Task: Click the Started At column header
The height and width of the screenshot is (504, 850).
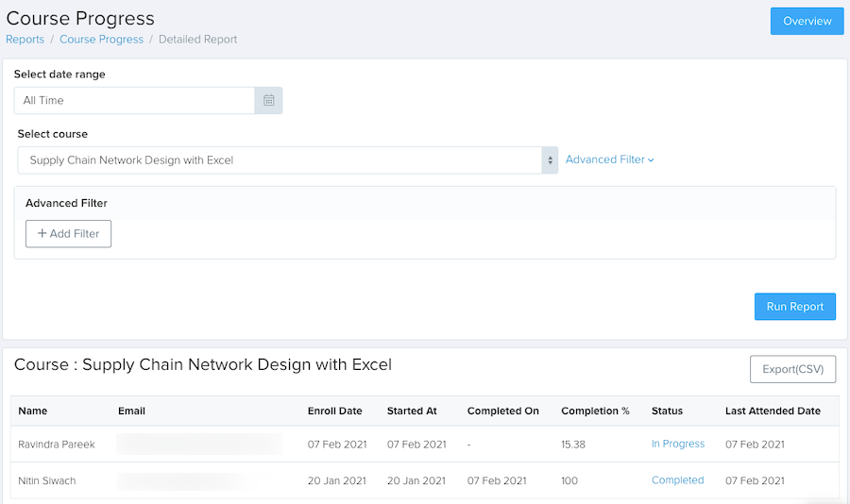Action: coord(412,411)
